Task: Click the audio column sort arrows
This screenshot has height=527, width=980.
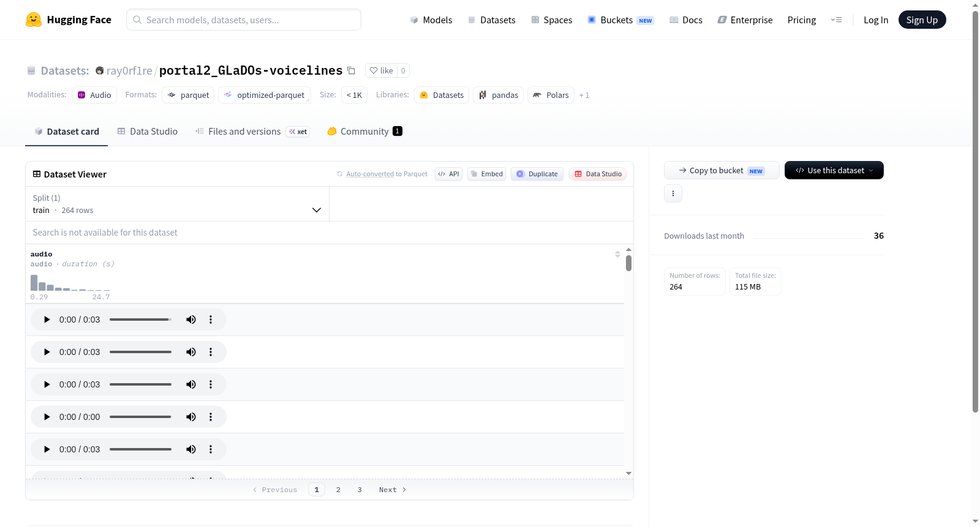Action: click(617, 254)
